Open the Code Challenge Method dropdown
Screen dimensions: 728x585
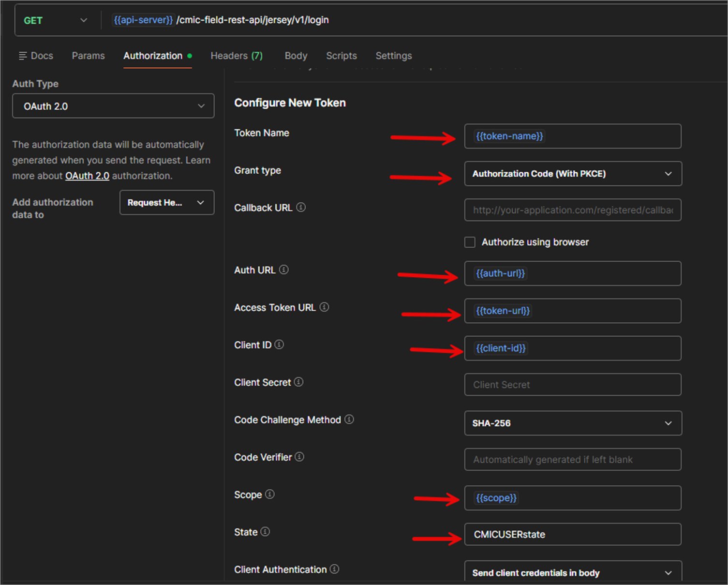(572, 423)
